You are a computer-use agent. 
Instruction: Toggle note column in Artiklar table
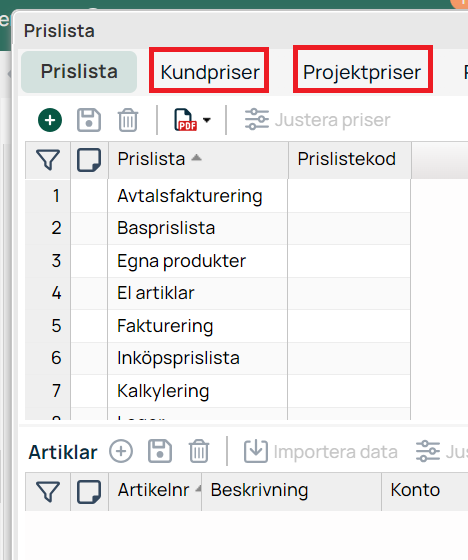[89, 491]
